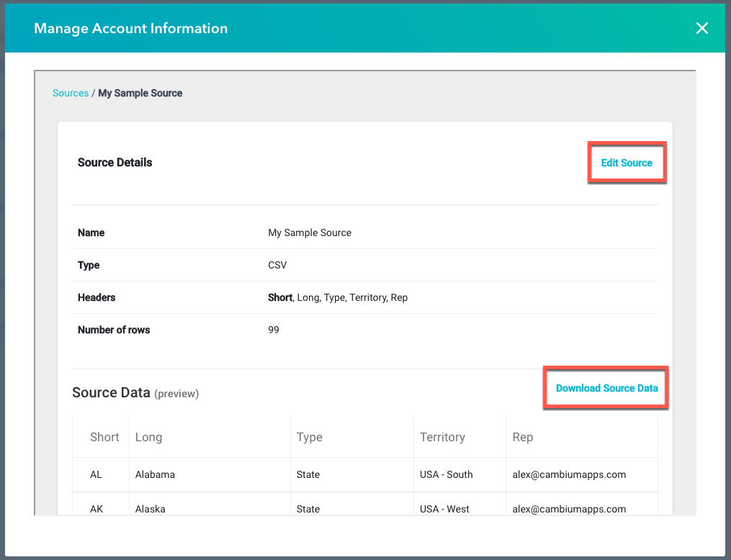Click the Long column header
The width and height of the screenshot is (731, 560).
[148, 437]
